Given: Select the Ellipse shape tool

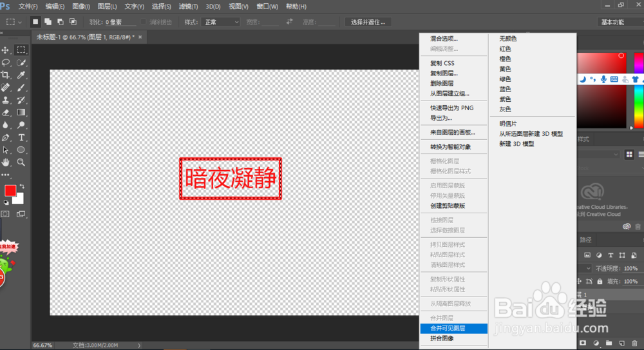Looking at the screenshot, I should point(21,150).
